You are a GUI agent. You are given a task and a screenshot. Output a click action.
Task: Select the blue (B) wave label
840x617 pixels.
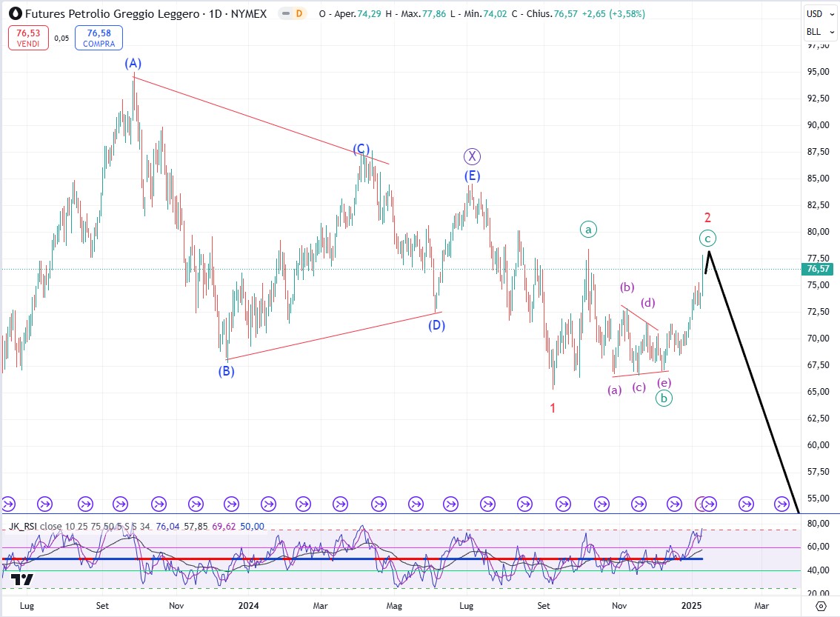click(x=226, y=370)
